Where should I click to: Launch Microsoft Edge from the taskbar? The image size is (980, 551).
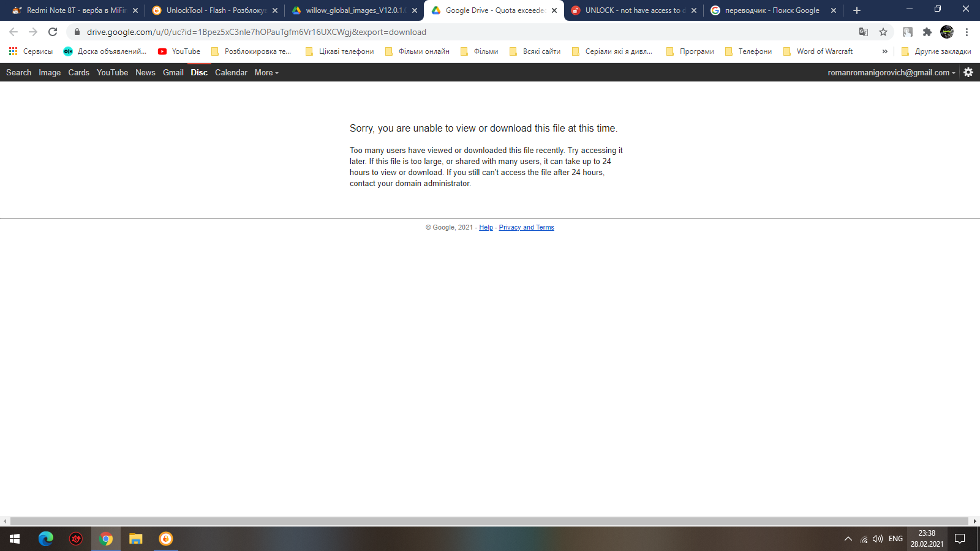(46, 539)
